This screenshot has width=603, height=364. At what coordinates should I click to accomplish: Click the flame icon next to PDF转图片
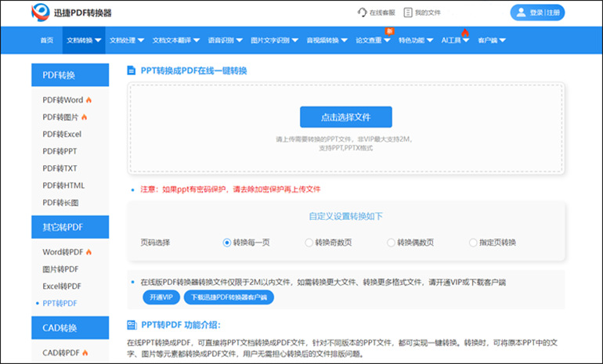click(x=85, y=117)
